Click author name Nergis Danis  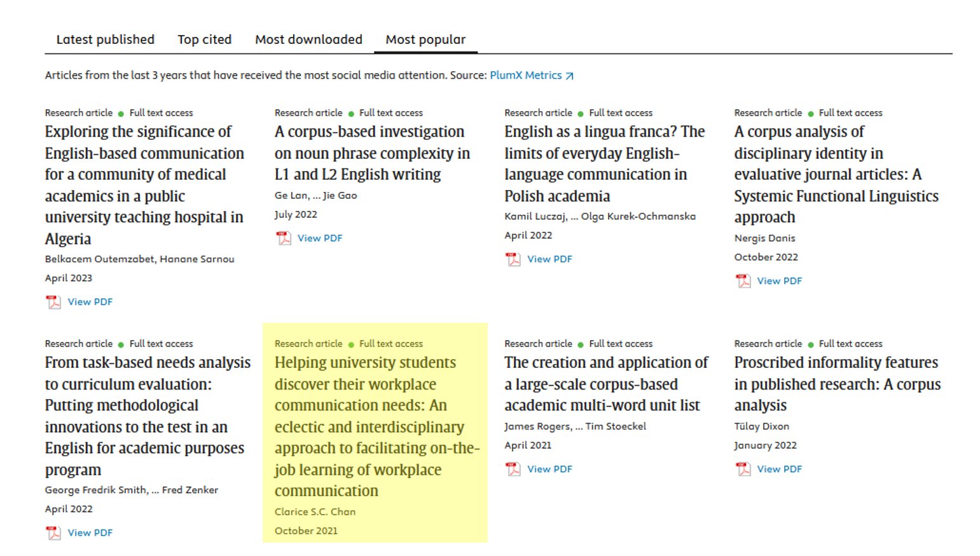[764, 238]
